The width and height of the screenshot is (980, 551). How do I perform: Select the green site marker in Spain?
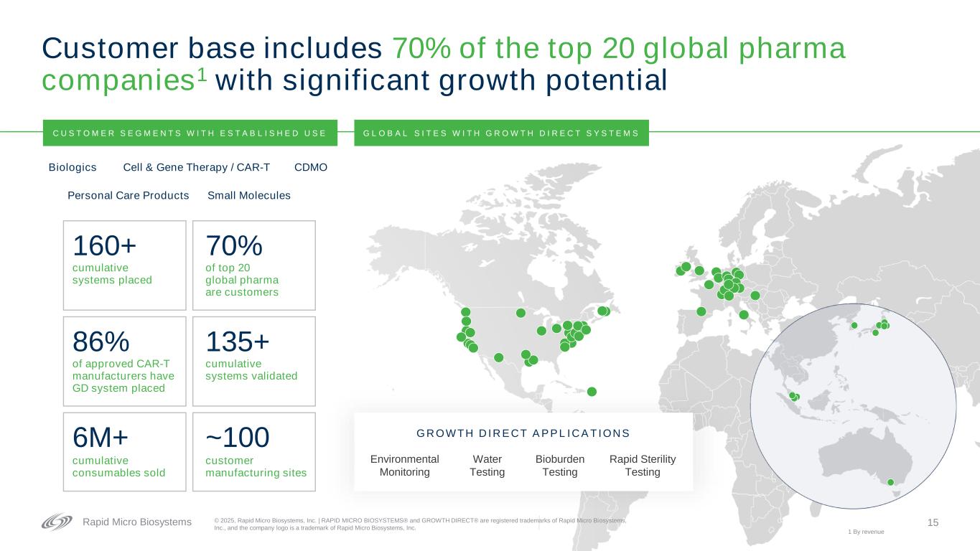tap(701, 311)
